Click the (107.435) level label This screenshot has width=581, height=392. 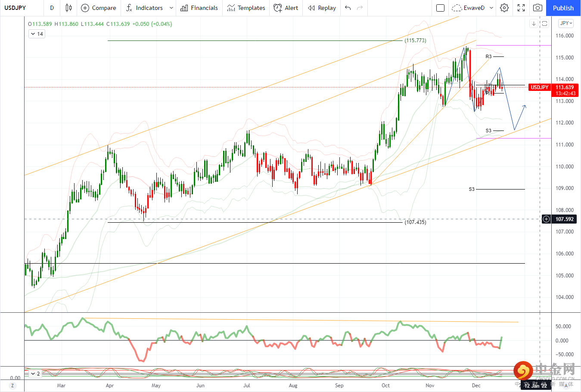pyautogui.click(x=415, y=222)
